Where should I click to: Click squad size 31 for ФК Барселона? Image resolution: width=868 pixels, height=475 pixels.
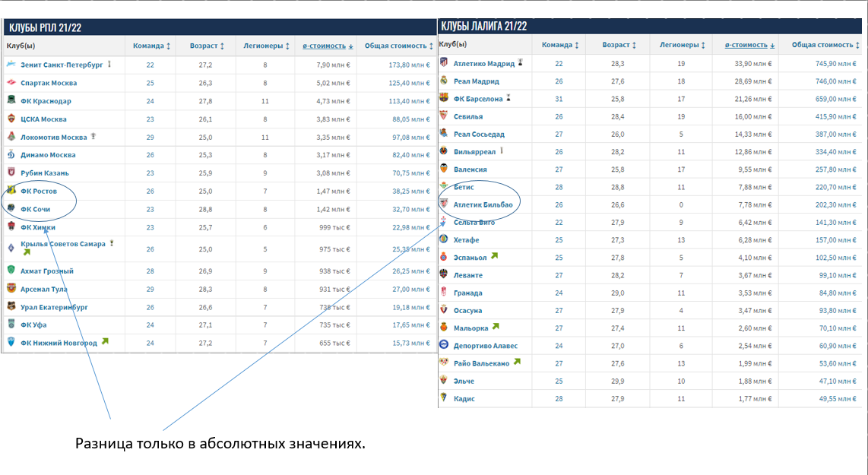[559, 99]
